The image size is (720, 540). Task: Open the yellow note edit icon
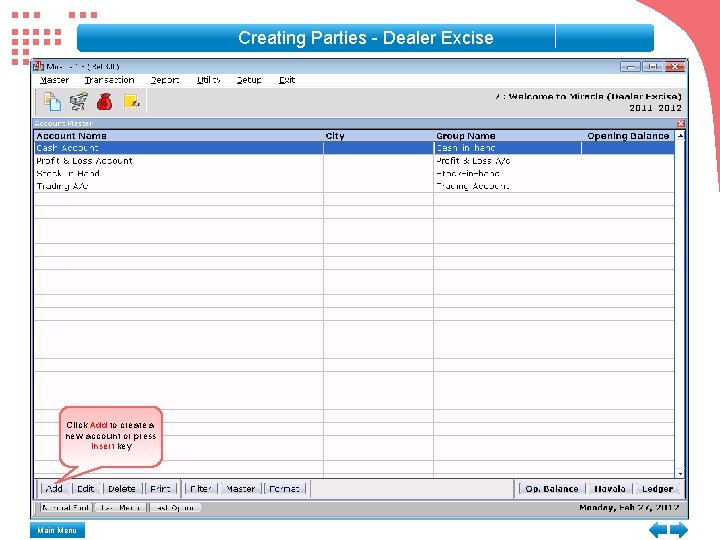[x=131, y=101]
